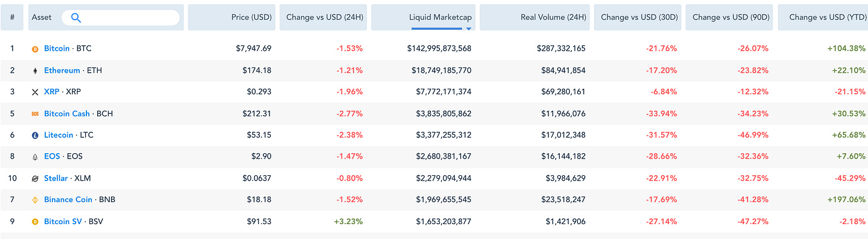
Task: Click the EOS logo icon
Action: click(35, 157)
